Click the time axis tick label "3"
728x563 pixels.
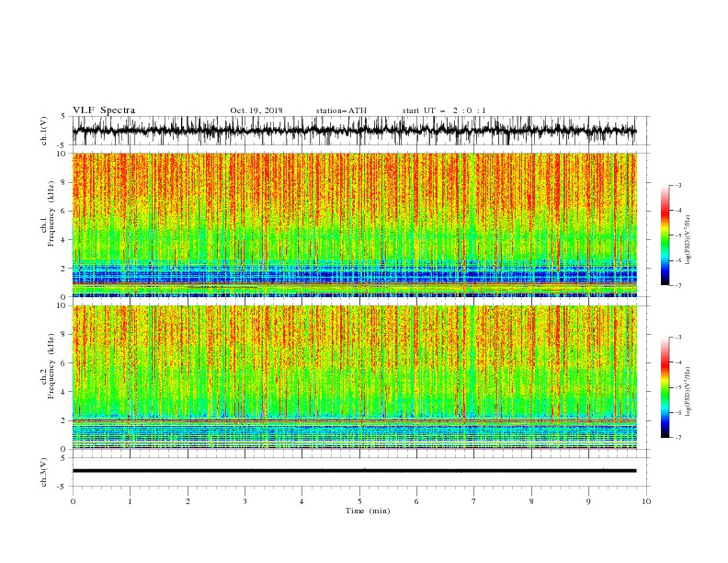(x=245, y=501)
